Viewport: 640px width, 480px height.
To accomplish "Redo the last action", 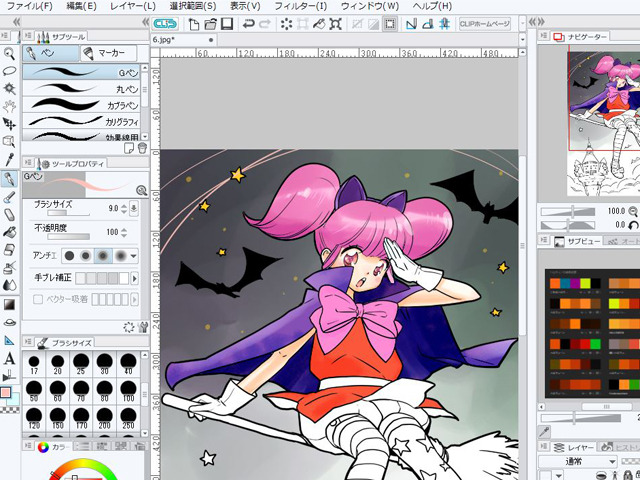I will 265,24.
